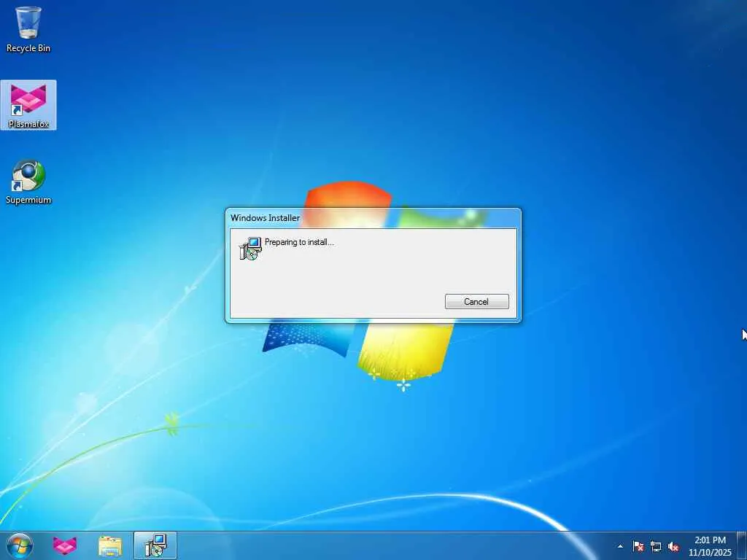The image size is (747, 560).
Task: Cancel the Windows Installer preparation
Action: coord(476,301)
